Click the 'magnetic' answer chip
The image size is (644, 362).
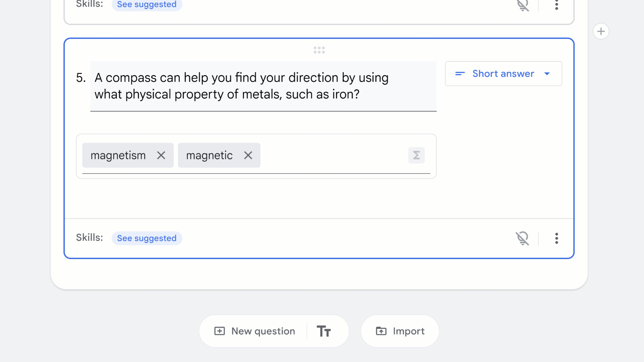tap(209, 155)
